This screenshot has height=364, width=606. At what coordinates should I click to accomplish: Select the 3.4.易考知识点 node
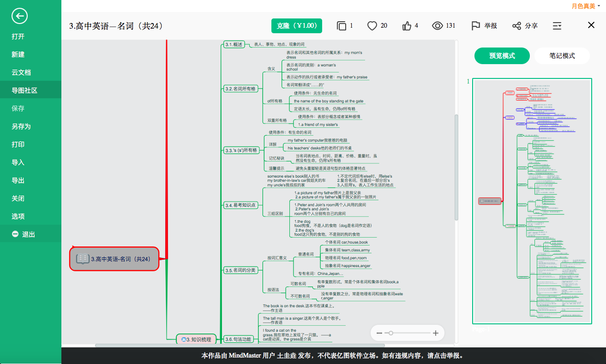240,205
